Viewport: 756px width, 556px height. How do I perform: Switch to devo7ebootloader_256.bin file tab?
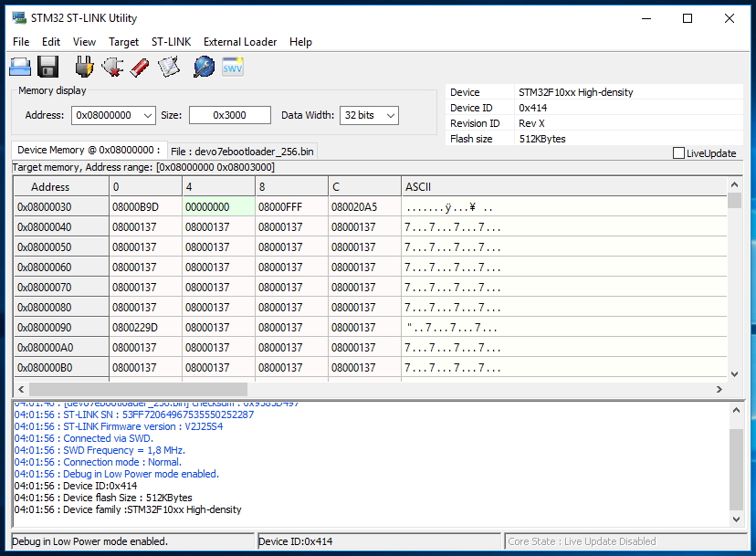242,152
